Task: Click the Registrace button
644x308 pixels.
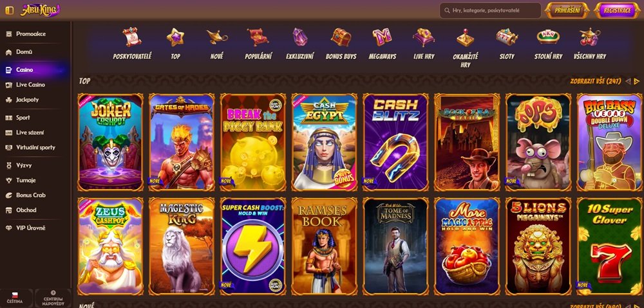Action: click(617, 11)
